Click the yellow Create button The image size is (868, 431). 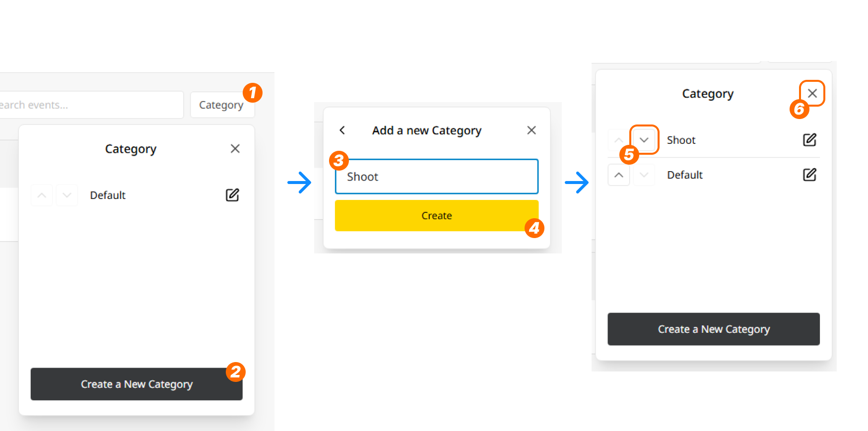coord(437,215)
